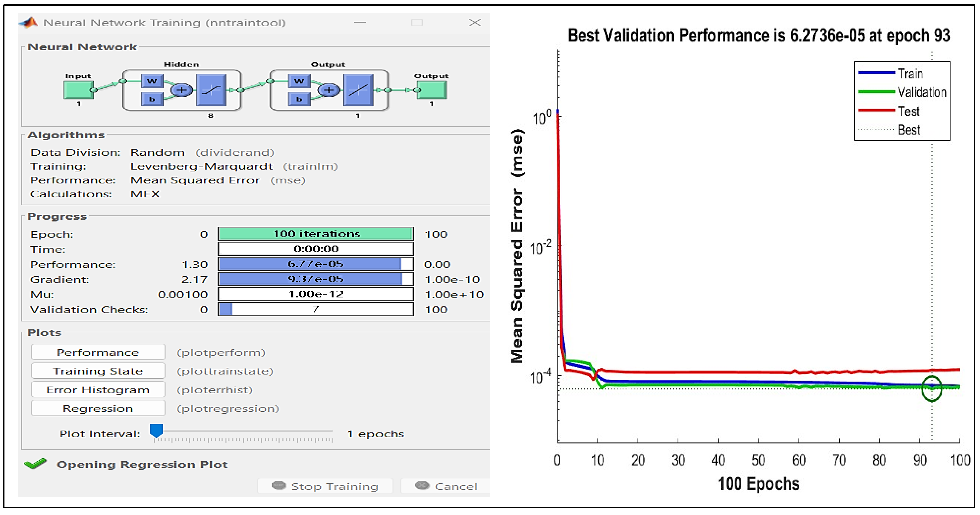
Task: Show the Error Histogram plot
Action: [98, 390]
